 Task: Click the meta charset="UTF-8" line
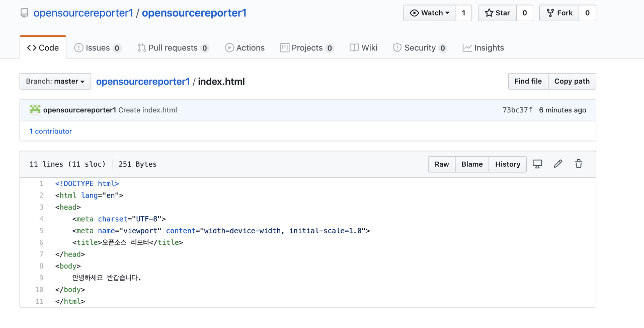[119, 219]
